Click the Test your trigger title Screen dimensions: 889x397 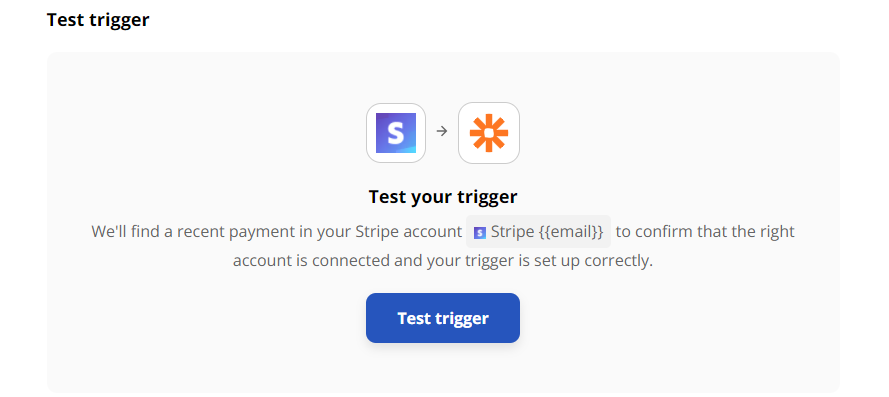[x=443, y=197]
